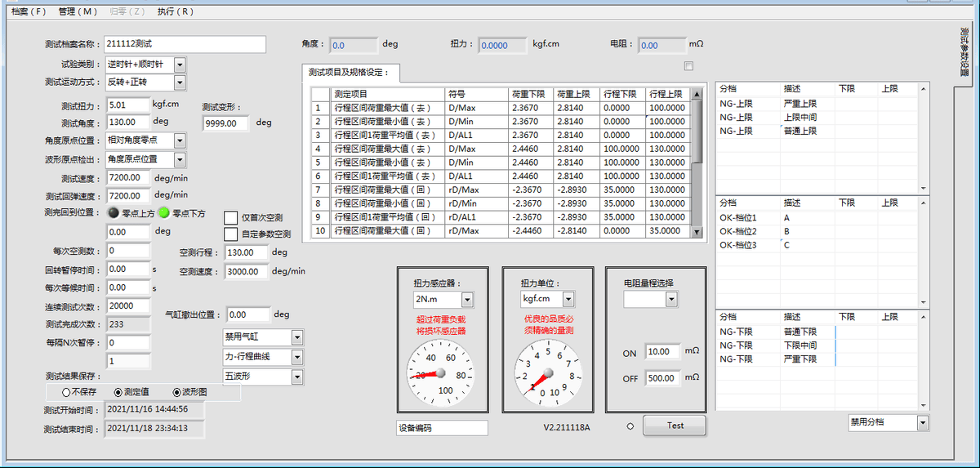
Task: Click the table's scroll-down arrow
Action: [x=697, y=232]
